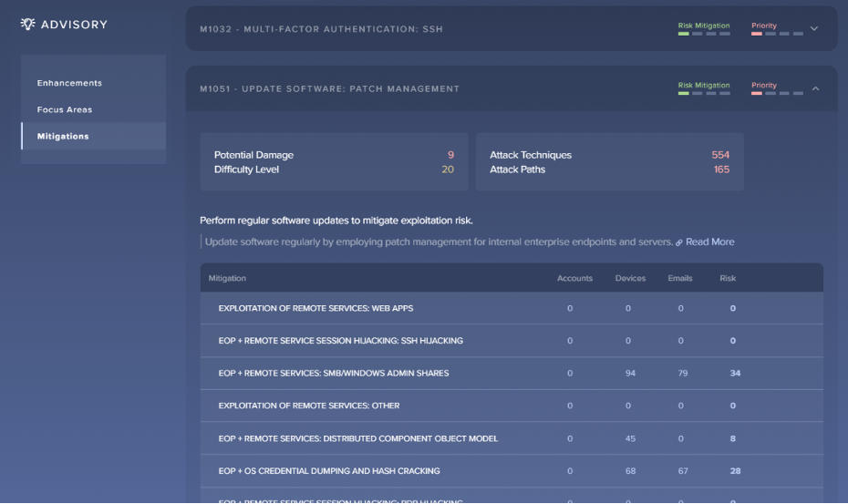Follow the Read More link

[709, 242]
